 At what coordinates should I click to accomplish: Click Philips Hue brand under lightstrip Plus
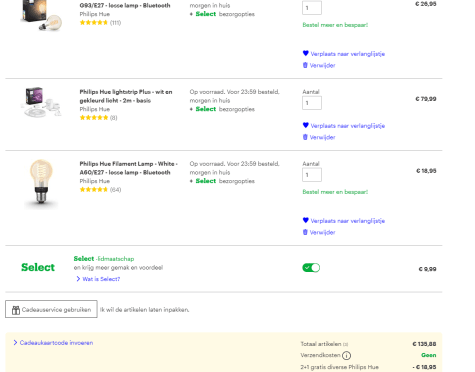pos(95,109)
